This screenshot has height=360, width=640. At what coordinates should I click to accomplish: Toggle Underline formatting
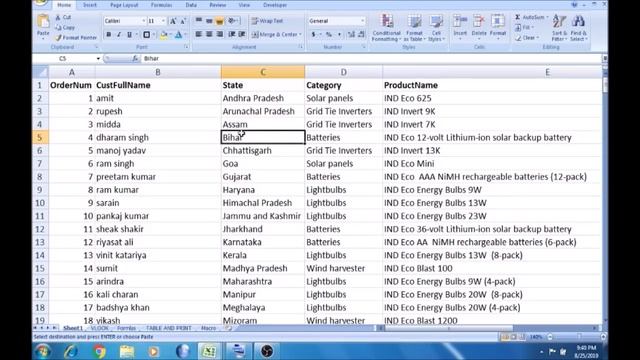pos(129,35)
